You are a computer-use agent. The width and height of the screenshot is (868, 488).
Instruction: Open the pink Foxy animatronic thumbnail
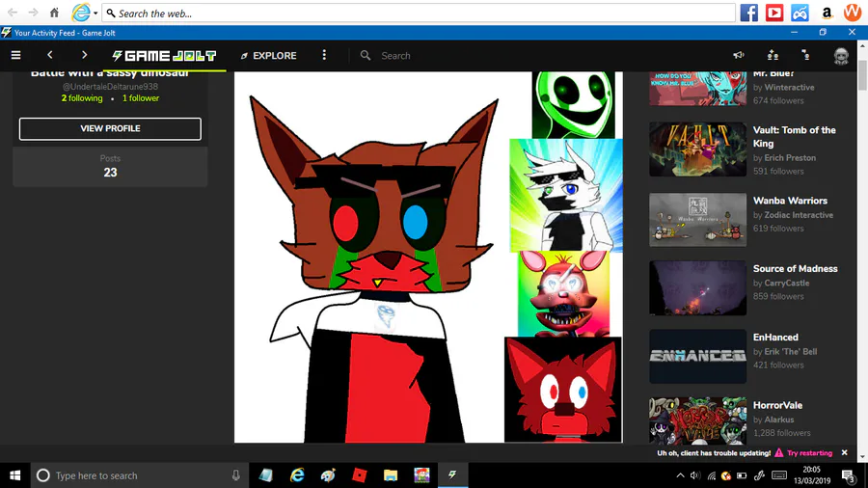(563, 294)
